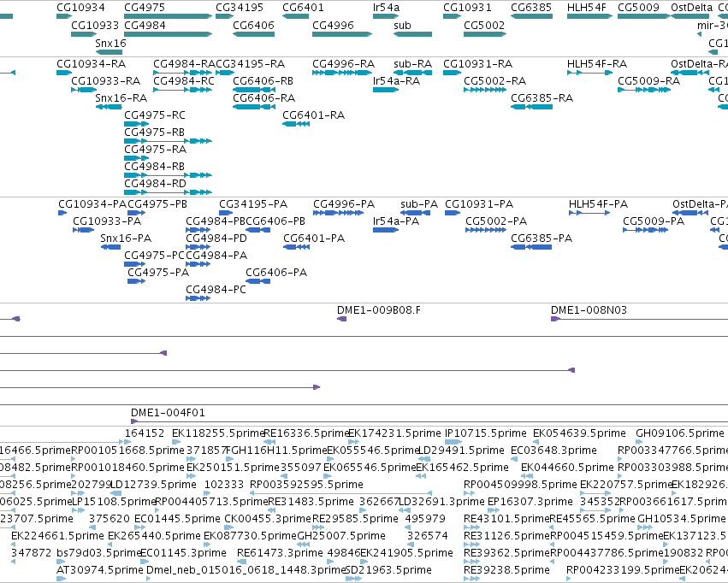The height and width of the screenshot is (583, 728).
Task: Click the CG5002 gene label
Action: [x=484, y=25]
